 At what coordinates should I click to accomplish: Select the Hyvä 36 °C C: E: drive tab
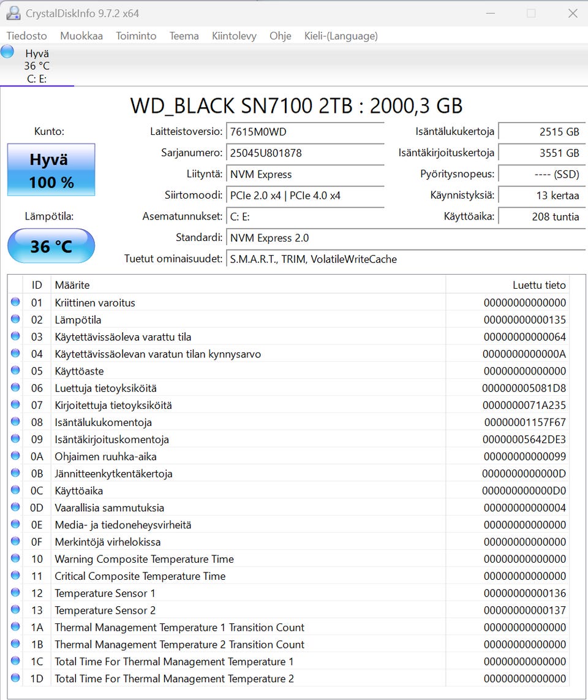[x=37, y=66]
